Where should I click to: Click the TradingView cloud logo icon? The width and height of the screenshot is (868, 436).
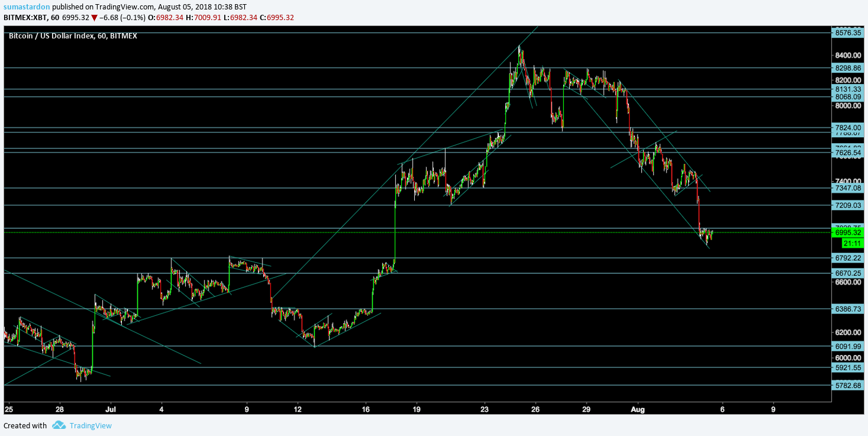58,425
